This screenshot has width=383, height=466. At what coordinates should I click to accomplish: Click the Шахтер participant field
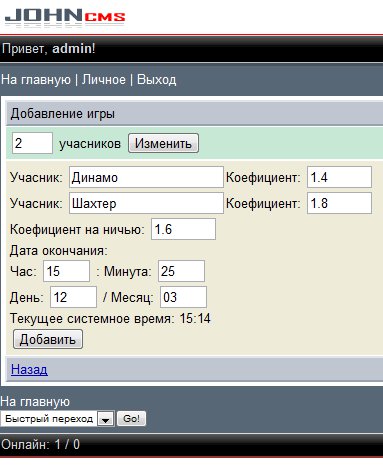click(x=146, y=203)
